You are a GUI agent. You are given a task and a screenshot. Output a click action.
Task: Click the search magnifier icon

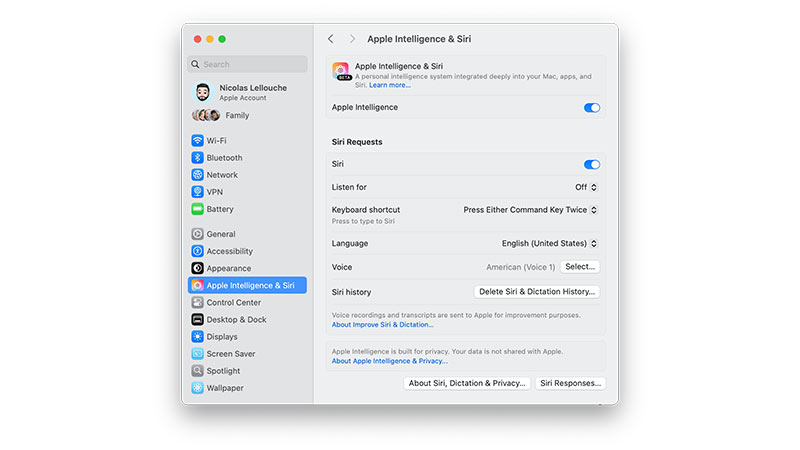pos(195,64)
